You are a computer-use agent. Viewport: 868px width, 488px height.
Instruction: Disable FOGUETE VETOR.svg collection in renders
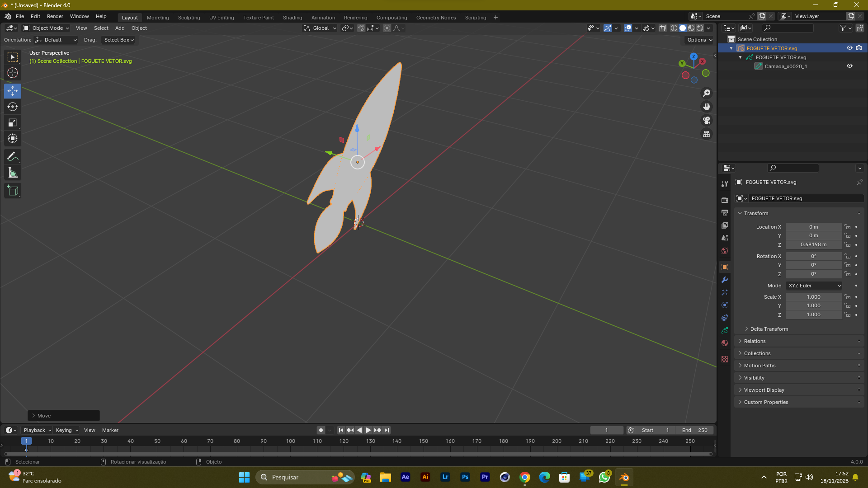tap(859, 48)
